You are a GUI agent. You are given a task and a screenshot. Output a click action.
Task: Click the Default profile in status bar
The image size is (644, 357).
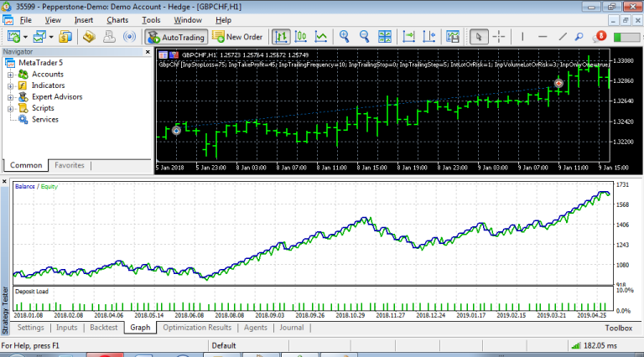(224, 345)
